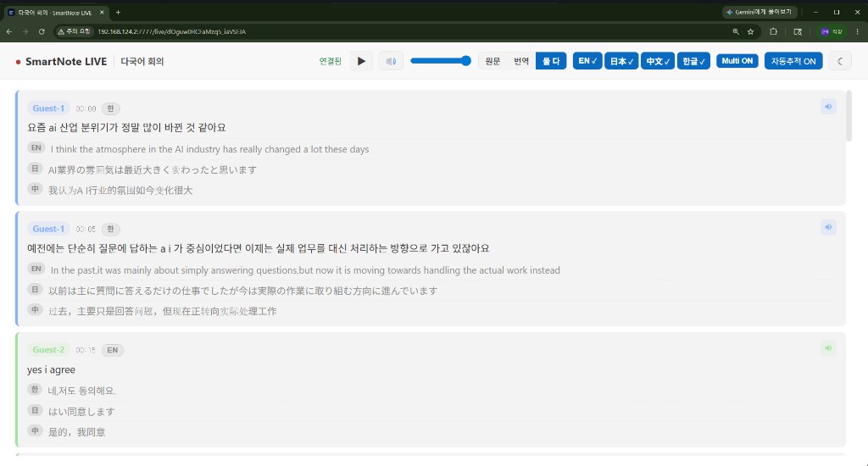Click the 'yes i agree' message text
This screenshot has height=466, width=868.
(51, 369)
